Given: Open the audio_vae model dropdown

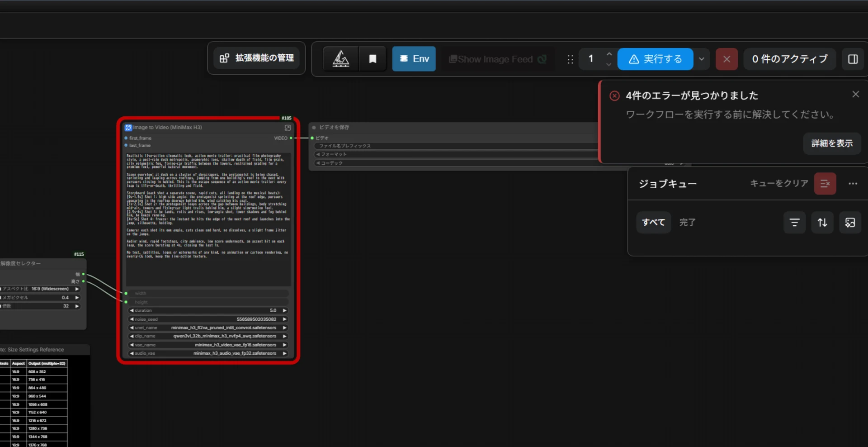Looking at the screenshot, I should click(208, 353).
